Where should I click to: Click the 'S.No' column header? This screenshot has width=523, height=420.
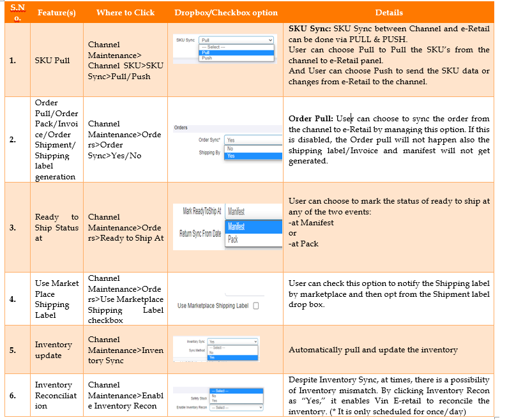(18, 12)
